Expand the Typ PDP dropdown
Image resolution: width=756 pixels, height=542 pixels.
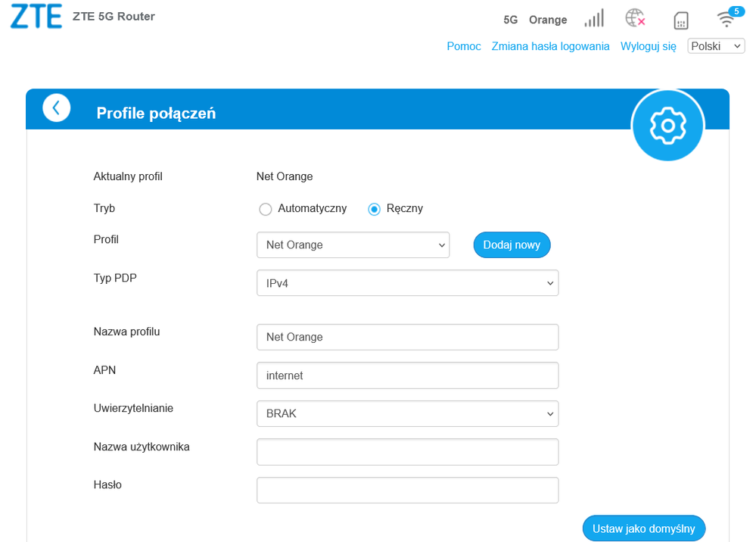tap(407, 282)
